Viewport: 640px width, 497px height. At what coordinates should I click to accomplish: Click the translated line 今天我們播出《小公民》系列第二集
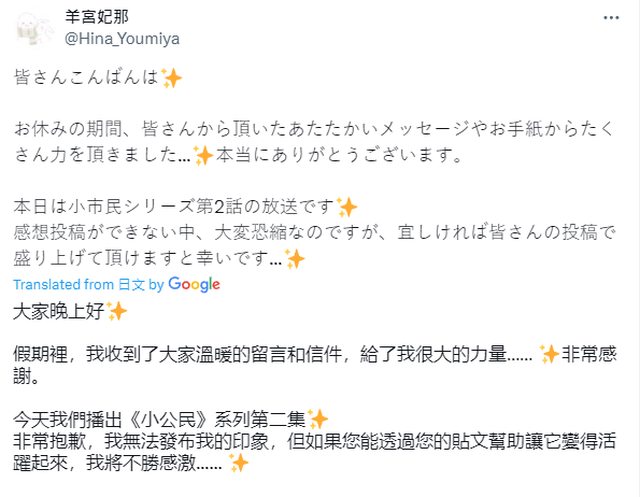[x=160, y=418]
